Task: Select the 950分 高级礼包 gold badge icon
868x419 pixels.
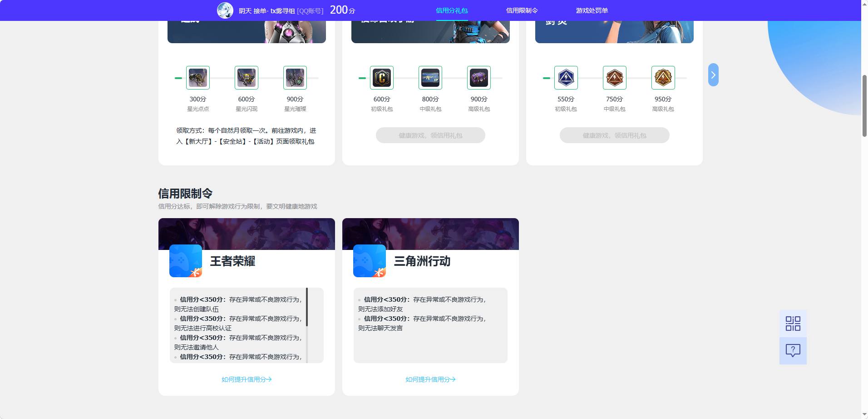Action: [x=663, y=78]
